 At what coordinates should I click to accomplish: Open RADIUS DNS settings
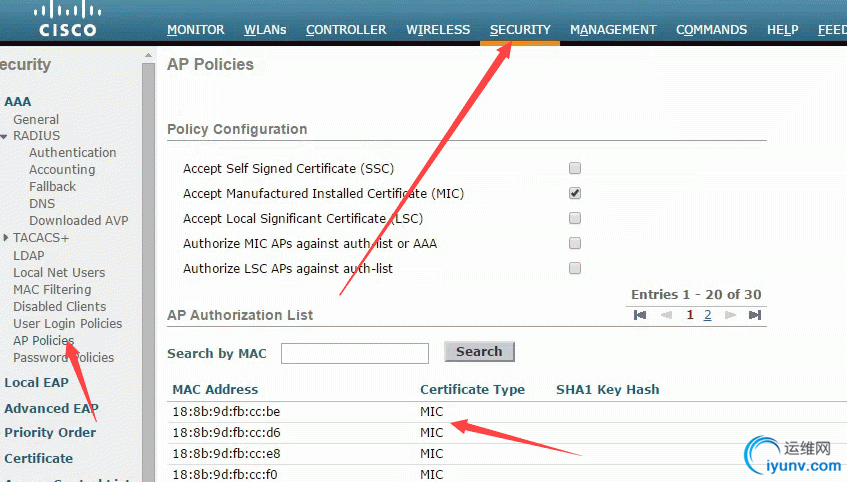[x=42, y=204]
